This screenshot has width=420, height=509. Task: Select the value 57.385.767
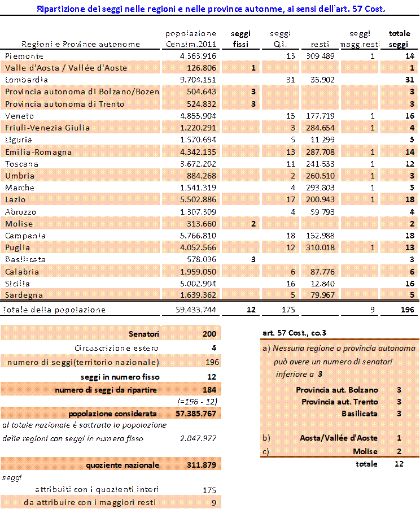(x=196, y=414)
